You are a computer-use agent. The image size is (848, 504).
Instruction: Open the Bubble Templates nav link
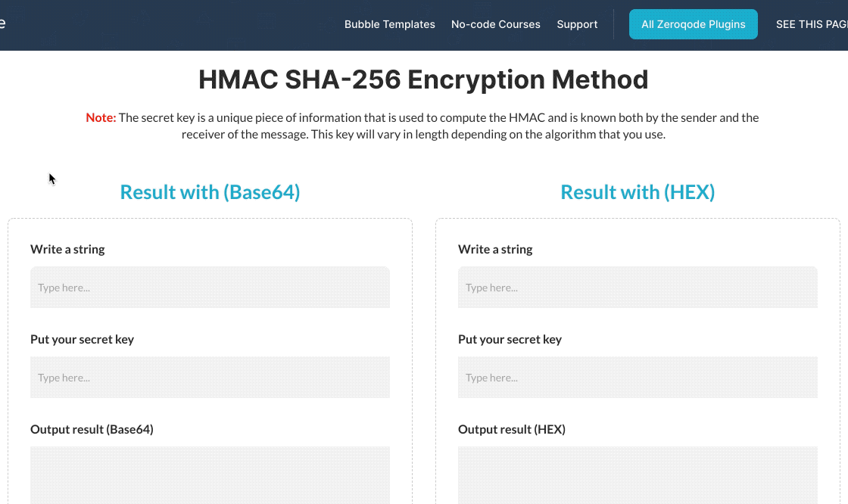click(x=389, y=24)
